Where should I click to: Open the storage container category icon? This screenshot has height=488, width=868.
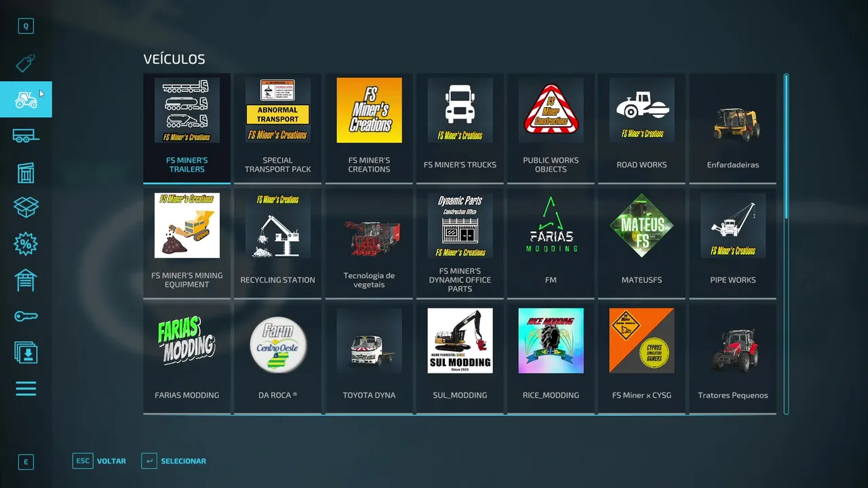pos(26,173)
